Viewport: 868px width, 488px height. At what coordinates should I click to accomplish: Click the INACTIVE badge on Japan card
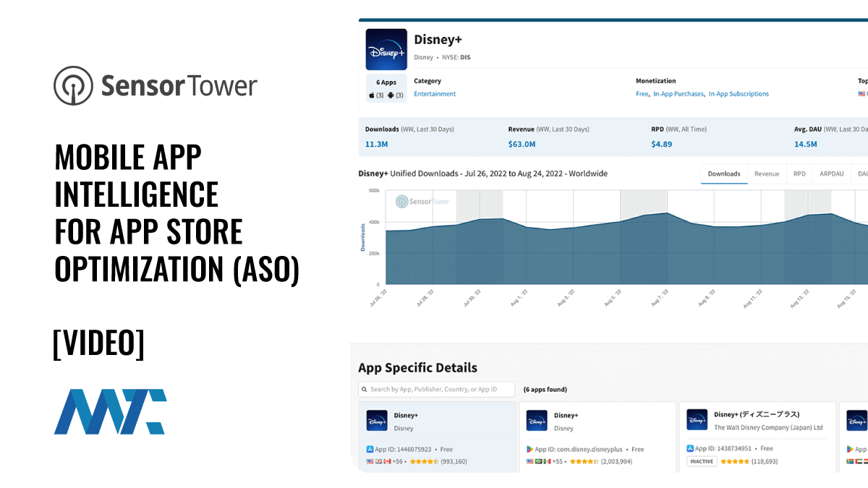click(702, 461)
